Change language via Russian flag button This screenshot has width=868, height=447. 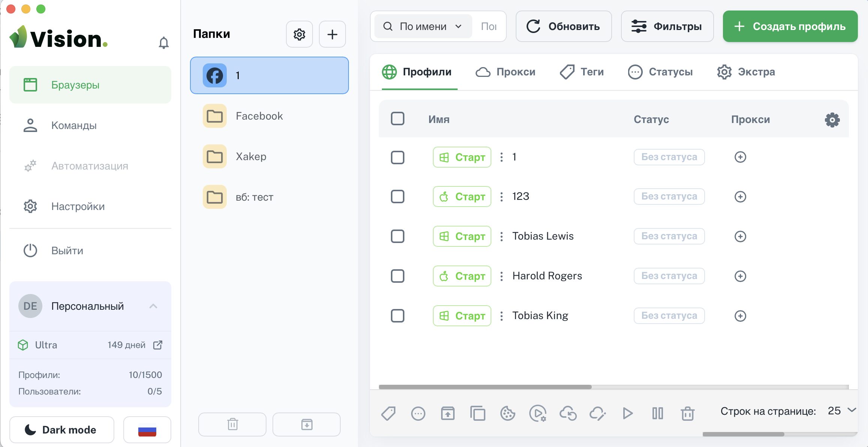coord(147,430)
